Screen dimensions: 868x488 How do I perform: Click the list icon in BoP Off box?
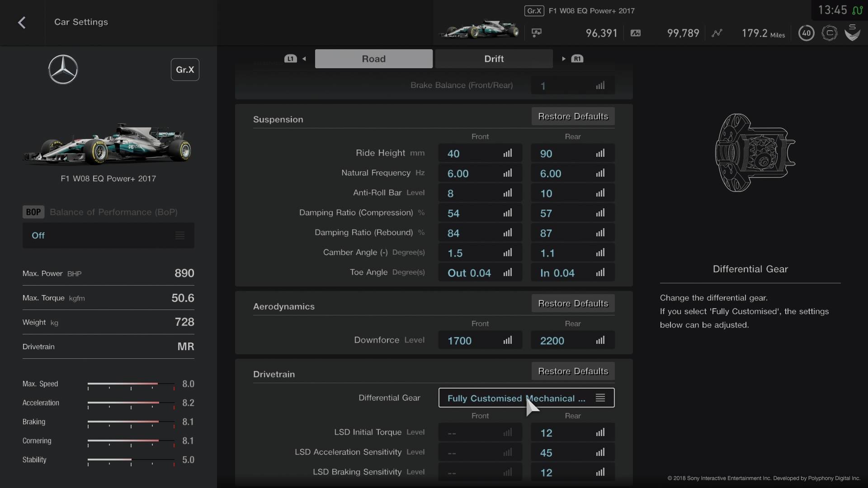pyautogui.click(x=180, y=235)
